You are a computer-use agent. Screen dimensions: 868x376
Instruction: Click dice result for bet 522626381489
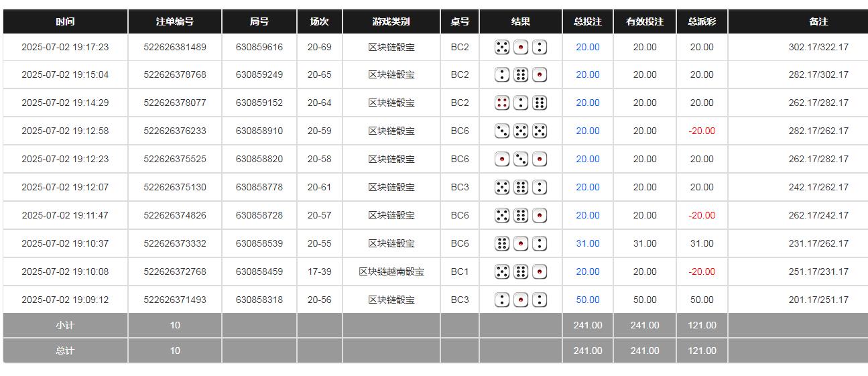point(520,47)
